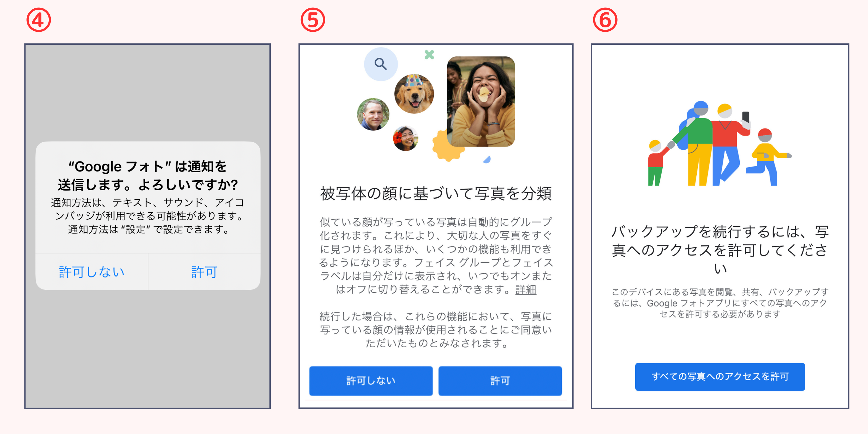Image resolution: width=868 pixels, height=434 pixels.
Task: Click the 被写体の顔に基づいて写真を分類 heading
Action: [x=436, y=193]
